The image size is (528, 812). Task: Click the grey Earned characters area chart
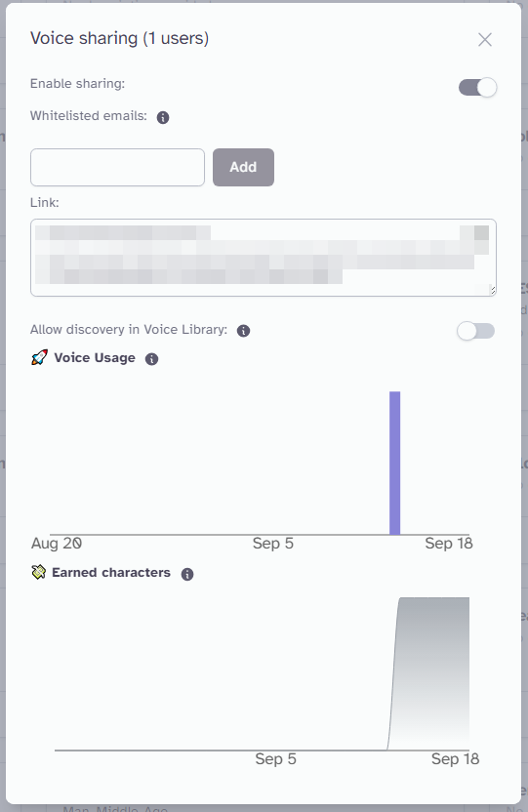(428, 673)
